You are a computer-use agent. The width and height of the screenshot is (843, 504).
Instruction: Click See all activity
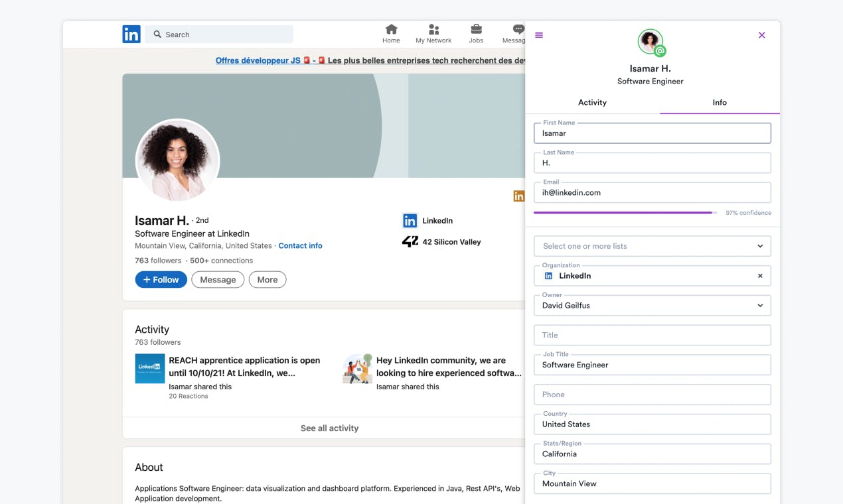pos(329,428)
